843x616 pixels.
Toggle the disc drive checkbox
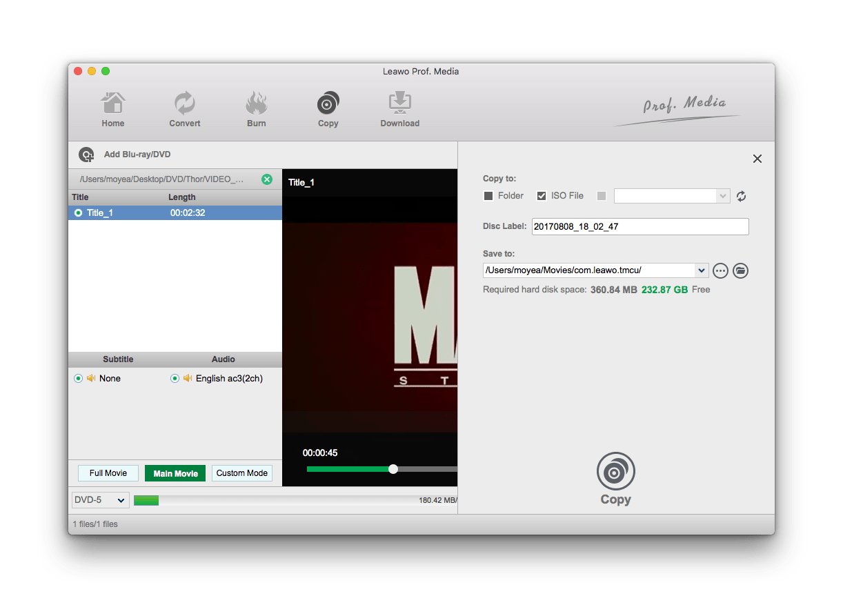coord(602,196)
